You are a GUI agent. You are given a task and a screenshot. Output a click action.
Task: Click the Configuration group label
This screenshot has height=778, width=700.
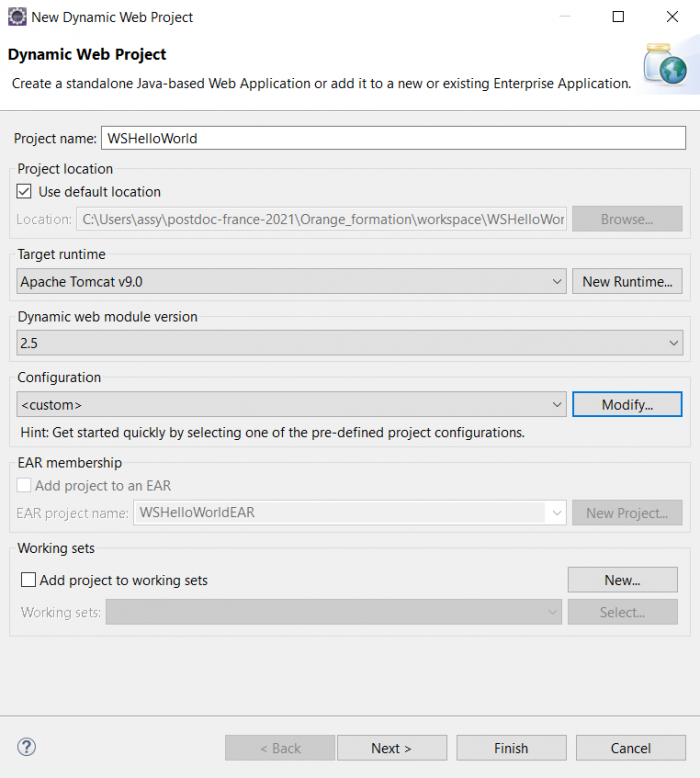59,377
